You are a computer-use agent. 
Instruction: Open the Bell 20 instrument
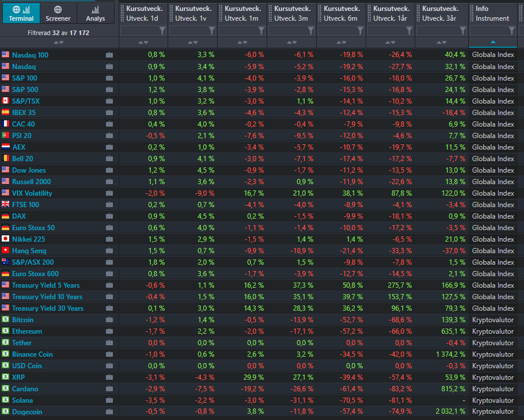[x=22, y=159]
